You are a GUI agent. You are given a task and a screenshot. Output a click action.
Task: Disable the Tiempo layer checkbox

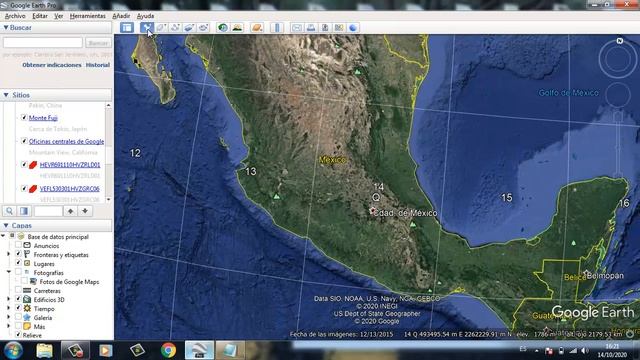click(18, 308)
